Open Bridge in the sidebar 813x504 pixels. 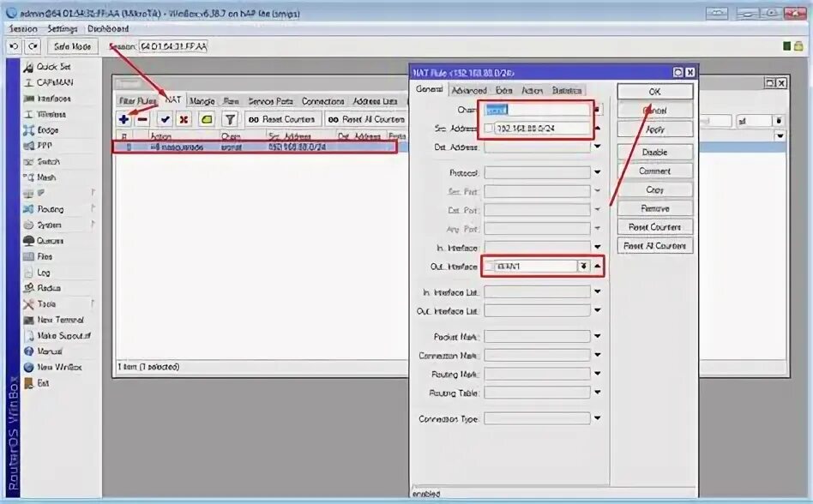click(48, 130)
